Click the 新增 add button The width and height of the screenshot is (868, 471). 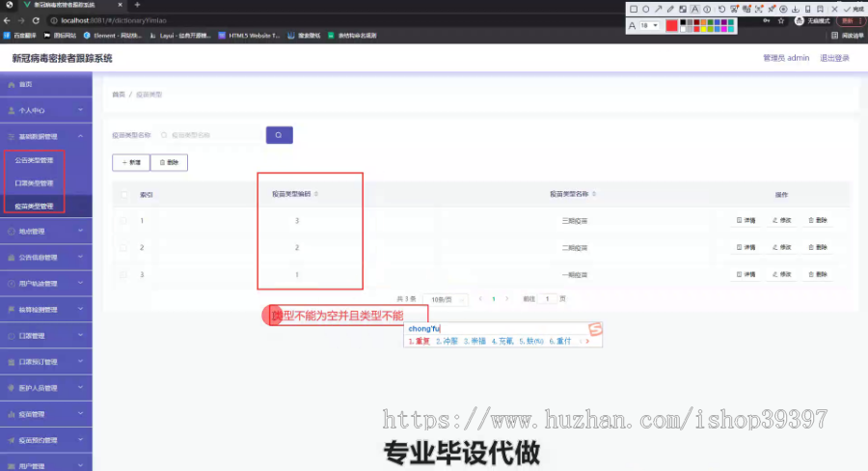[131, 162]
